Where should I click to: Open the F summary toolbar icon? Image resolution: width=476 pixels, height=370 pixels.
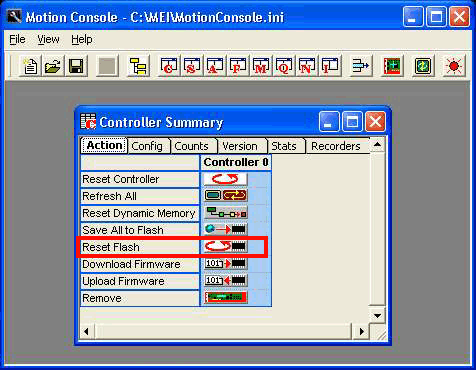(x=238, y=65)
